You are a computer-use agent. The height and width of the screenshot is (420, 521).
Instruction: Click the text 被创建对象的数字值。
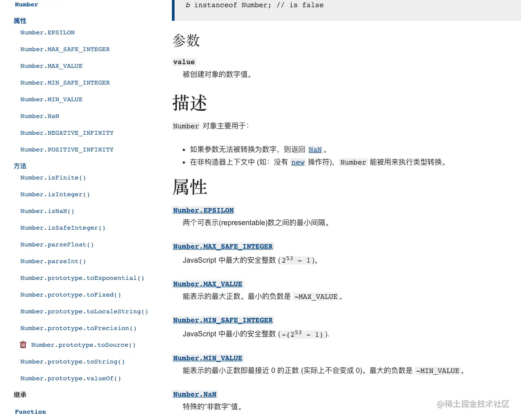pyautogui.click(x=218, y=75)
